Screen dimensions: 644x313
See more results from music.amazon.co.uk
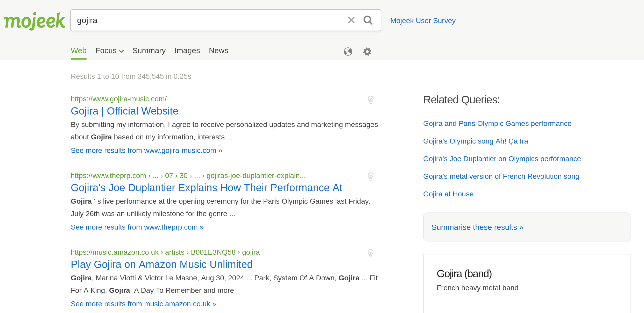(x=143, y=304)
